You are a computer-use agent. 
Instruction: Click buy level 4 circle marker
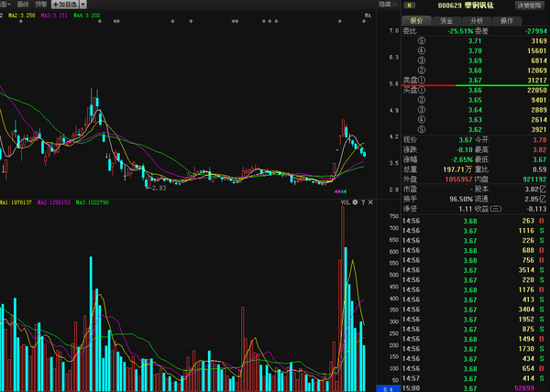[x=422, y=120]
